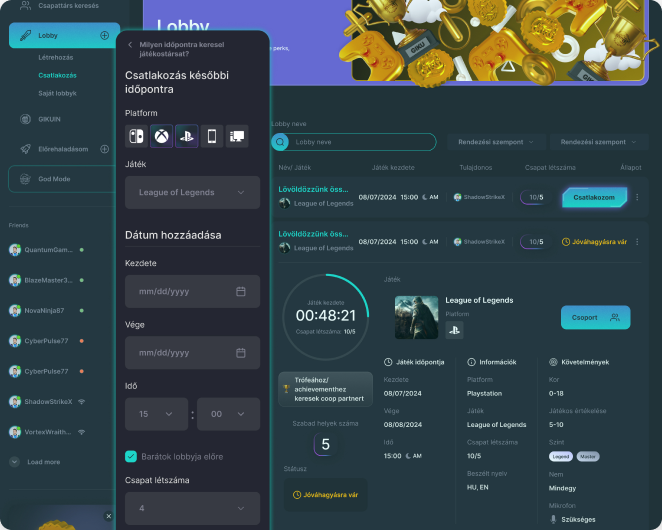Click the plus icon beside Lobby

104,36
